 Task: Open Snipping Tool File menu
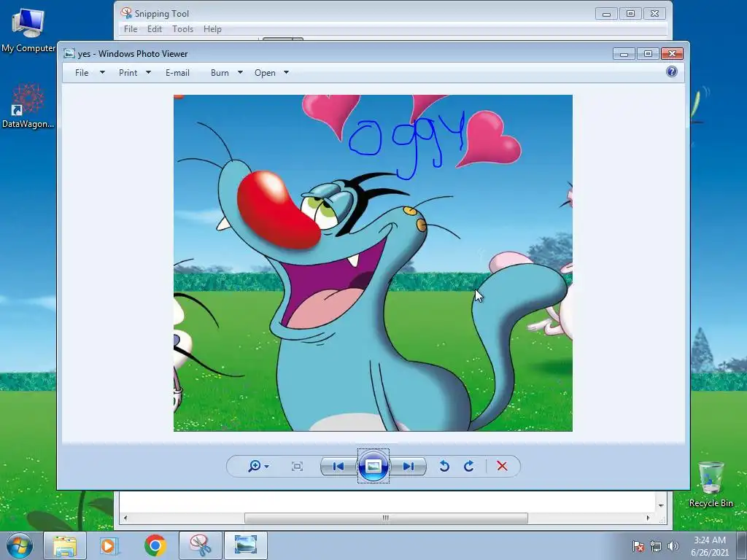click(x=131, y=29)
